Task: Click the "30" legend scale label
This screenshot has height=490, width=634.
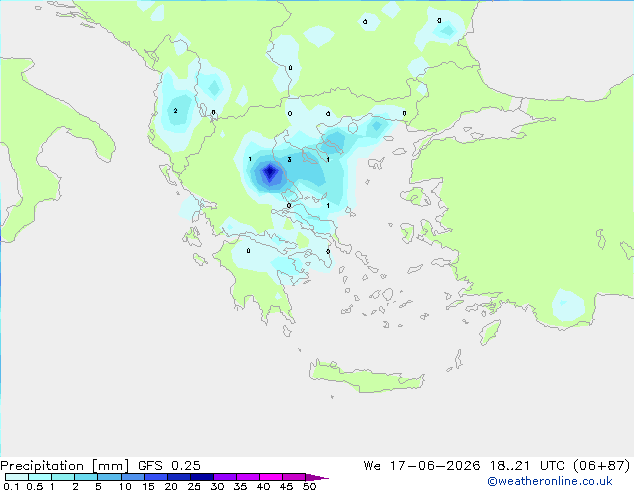Action: [x=217, y=486]
